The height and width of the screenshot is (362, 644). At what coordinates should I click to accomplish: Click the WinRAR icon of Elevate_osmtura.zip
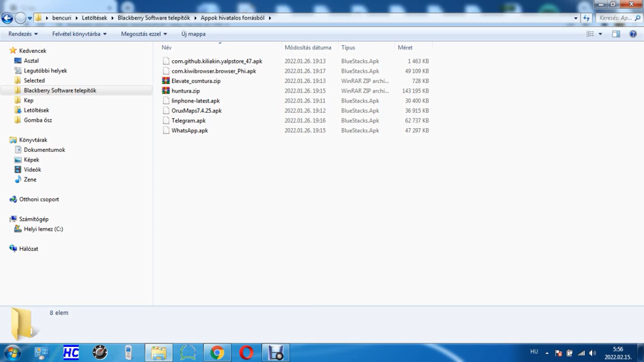pos(165,81)
